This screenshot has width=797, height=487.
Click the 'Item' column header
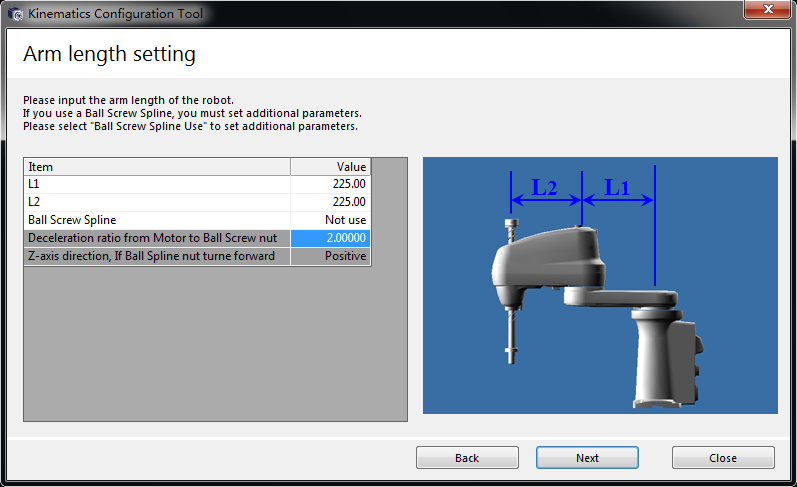157,167
